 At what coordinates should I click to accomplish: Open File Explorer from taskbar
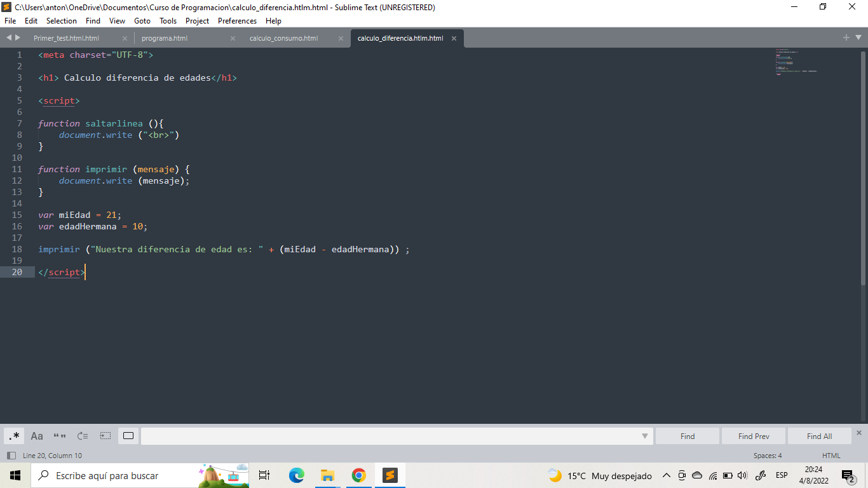(327, 475)
